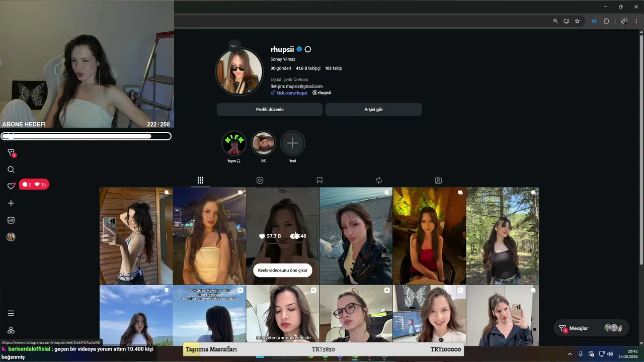Click the 41,6 B takipçi followers count
Image resolution: width=644 pixels, height=362 pixels.
pyautogui.click(x=308, y=68)
